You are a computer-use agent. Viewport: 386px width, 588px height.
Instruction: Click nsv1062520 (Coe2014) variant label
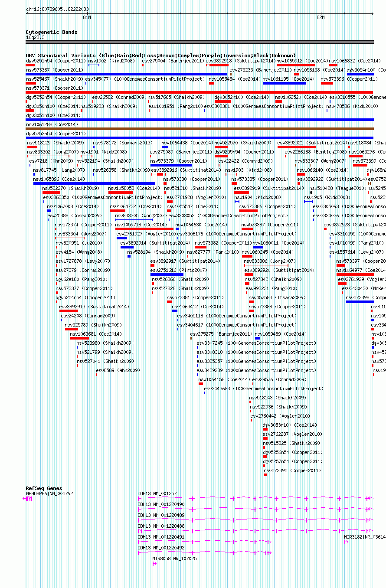(301, 97)
